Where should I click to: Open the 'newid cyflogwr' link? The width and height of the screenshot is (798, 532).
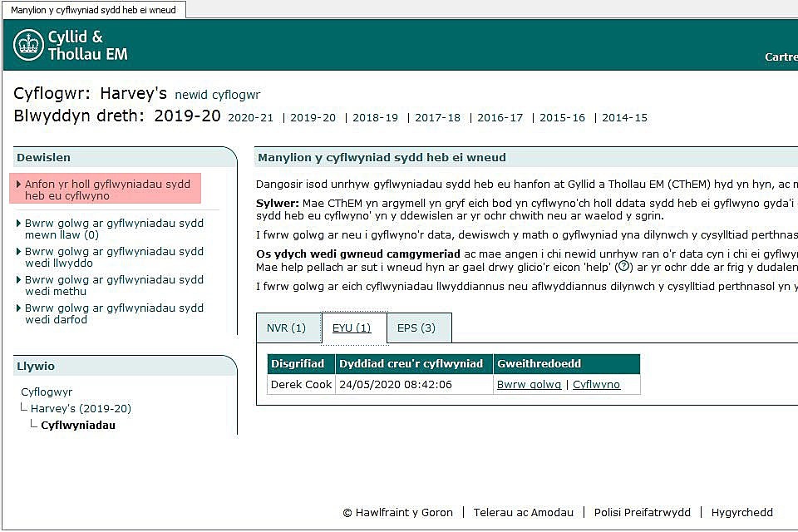[x=217, y=95]
